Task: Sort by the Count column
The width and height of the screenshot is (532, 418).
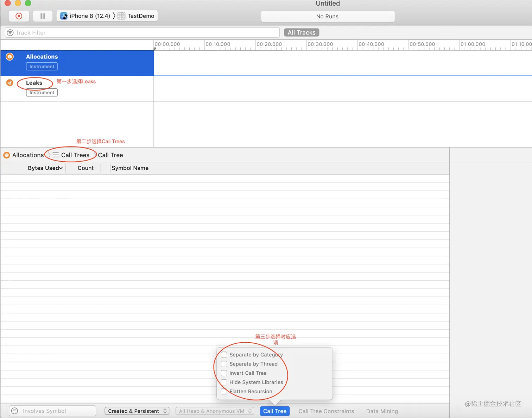Action: tap(85, 168)
